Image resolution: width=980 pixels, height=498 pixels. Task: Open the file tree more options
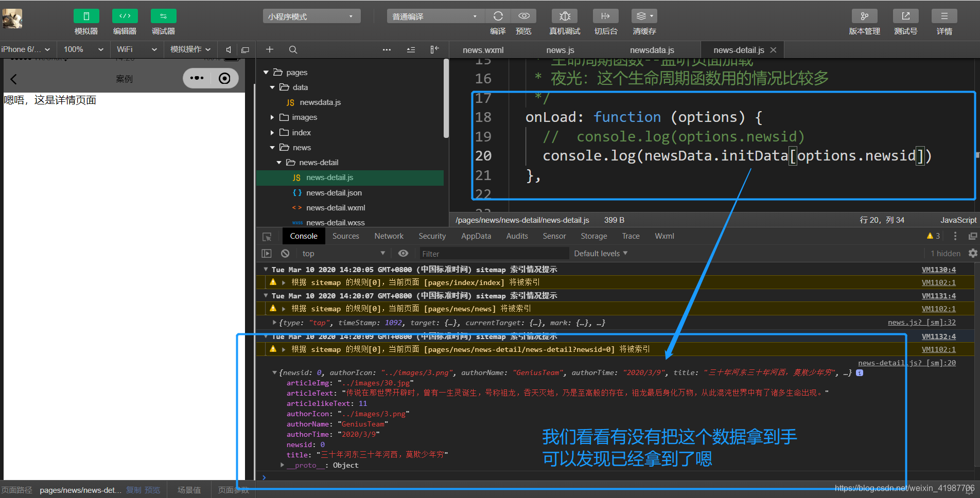(387, 49)
